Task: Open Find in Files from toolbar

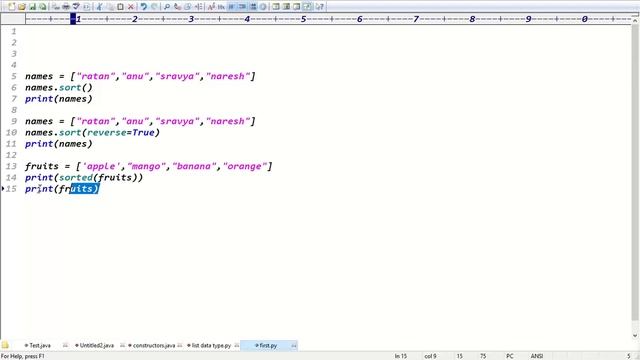Action: pos(188,7)
